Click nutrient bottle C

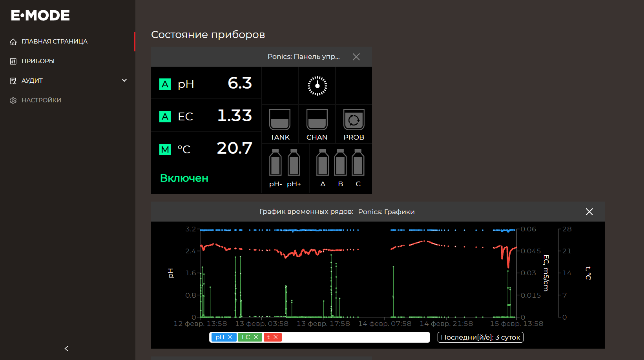coord(358,163)
